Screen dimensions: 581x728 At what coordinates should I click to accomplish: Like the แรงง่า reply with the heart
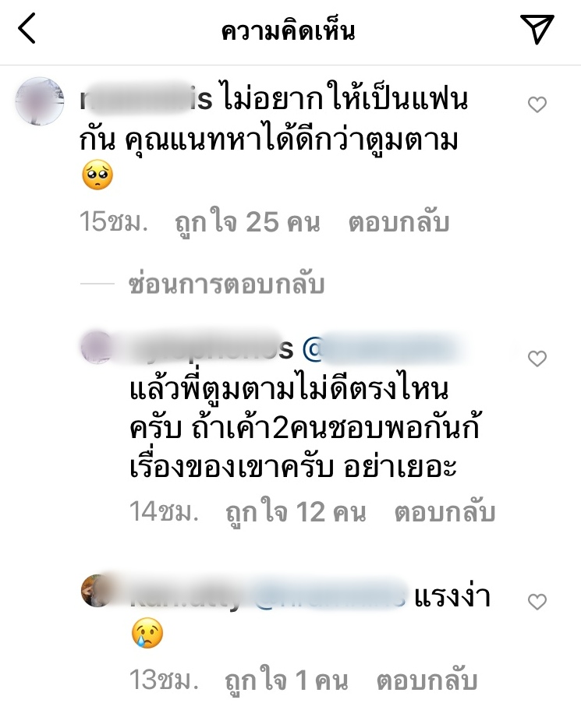click(537, 602)
